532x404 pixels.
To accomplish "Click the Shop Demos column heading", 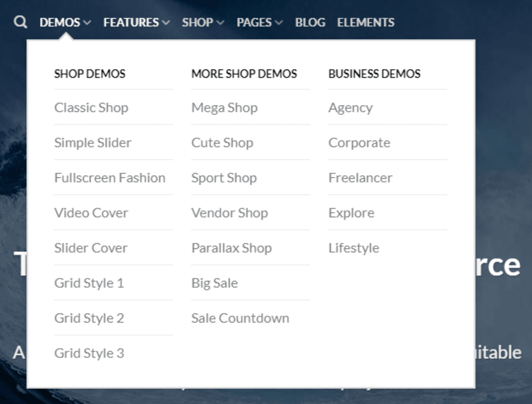I will (90, 74).
